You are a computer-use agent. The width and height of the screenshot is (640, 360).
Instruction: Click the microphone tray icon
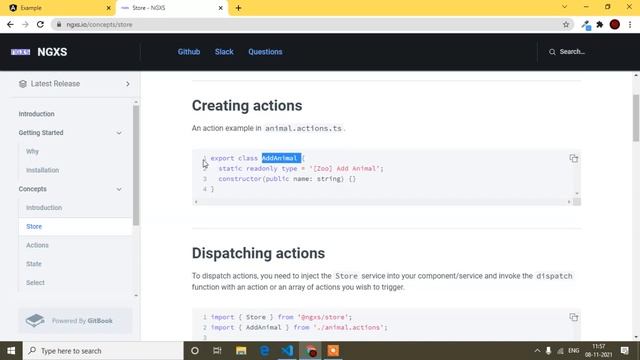tap(549, 351)
